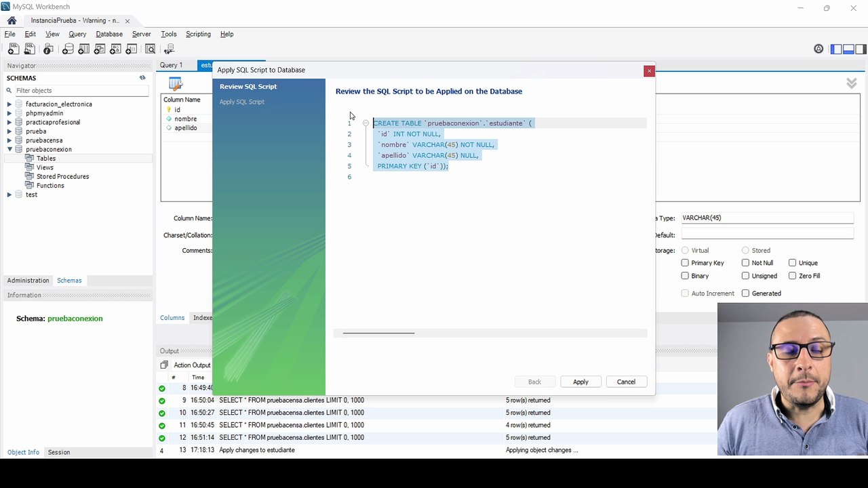This screenshot has width=868, height=488.
Task: Refresh the schemas list icon
Action: point(142,78)
